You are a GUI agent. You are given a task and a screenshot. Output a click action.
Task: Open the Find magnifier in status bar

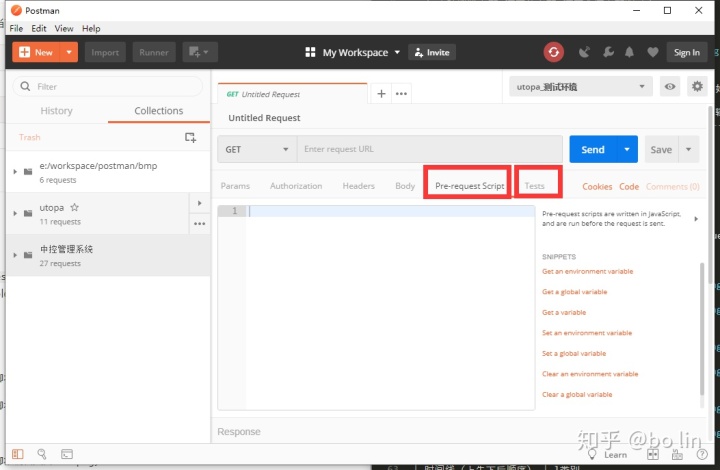42,454
